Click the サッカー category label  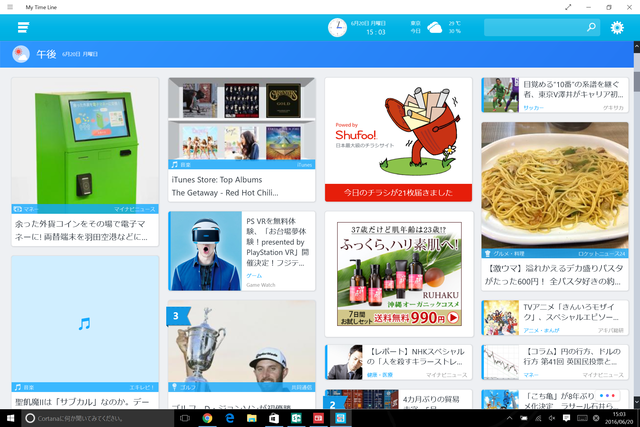[x=533, y=108]
